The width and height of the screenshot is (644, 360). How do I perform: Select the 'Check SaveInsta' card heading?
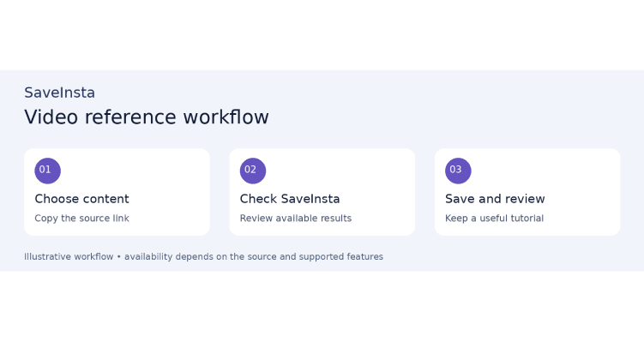(x=290, y=199)
